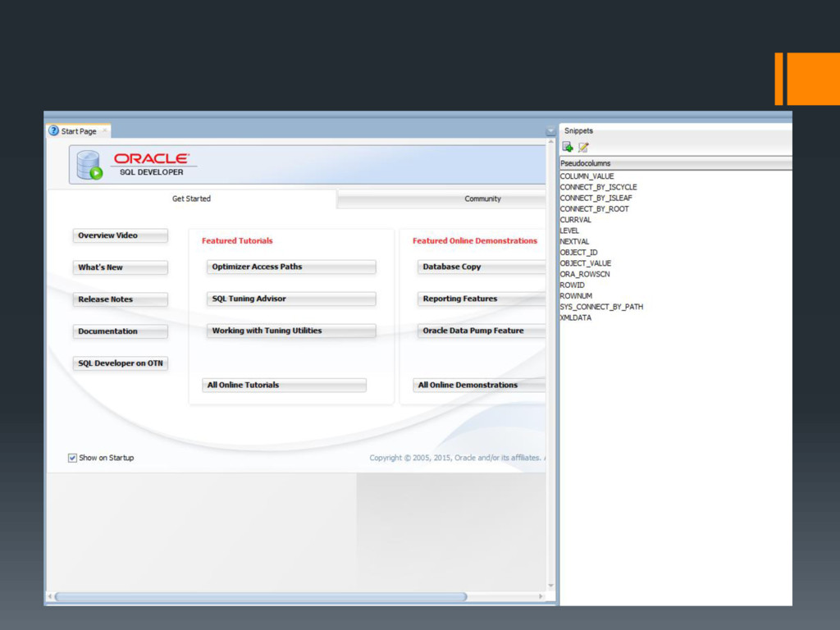Select the CONNECT_BY_ROOT snippet
The width and height of the screenshot is (840, 630).
coord(594,209)
